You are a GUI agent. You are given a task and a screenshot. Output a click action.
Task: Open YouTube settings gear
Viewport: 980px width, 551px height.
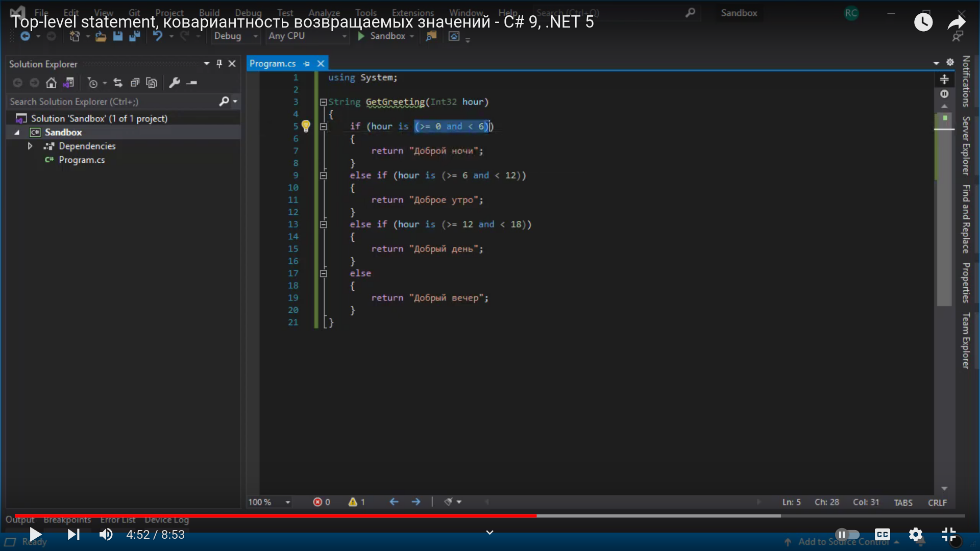coord(916,535)
